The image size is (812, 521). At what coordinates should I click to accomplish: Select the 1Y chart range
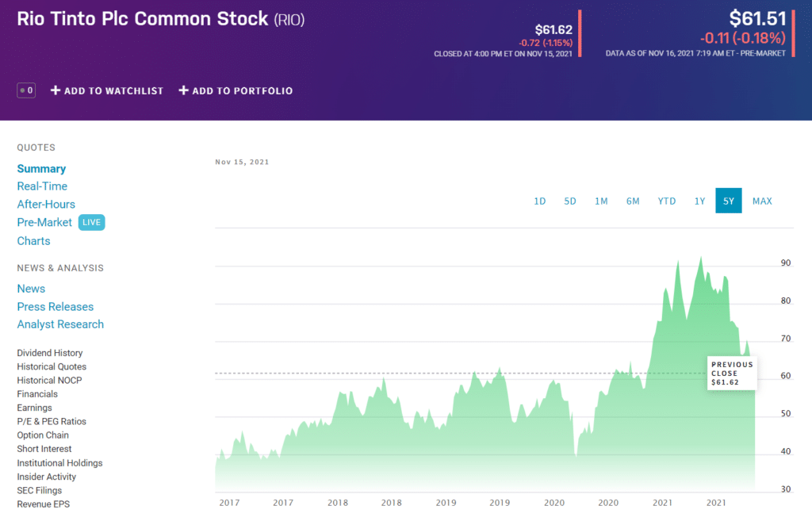coord(699,201)
